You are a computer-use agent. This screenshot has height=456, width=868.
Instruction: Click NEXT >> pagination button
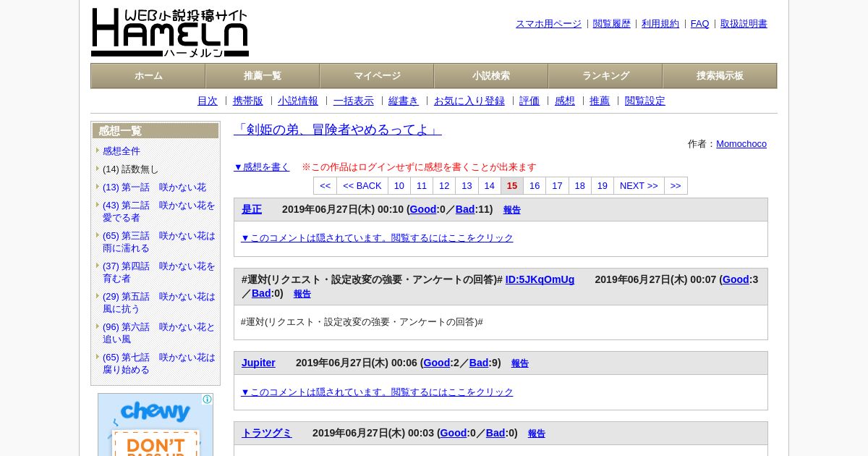coord(639,186)
